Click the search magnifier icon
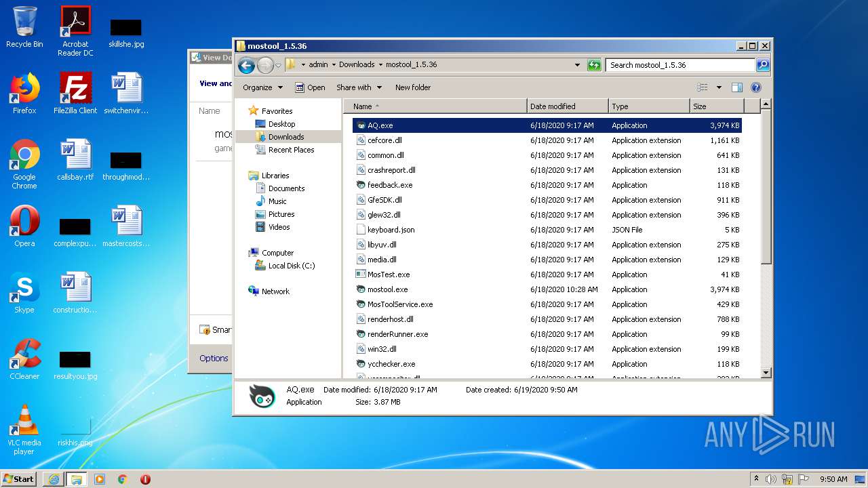The width and height of the screenshot is (868, 488). pyautogui.click(x=763, y=65)
